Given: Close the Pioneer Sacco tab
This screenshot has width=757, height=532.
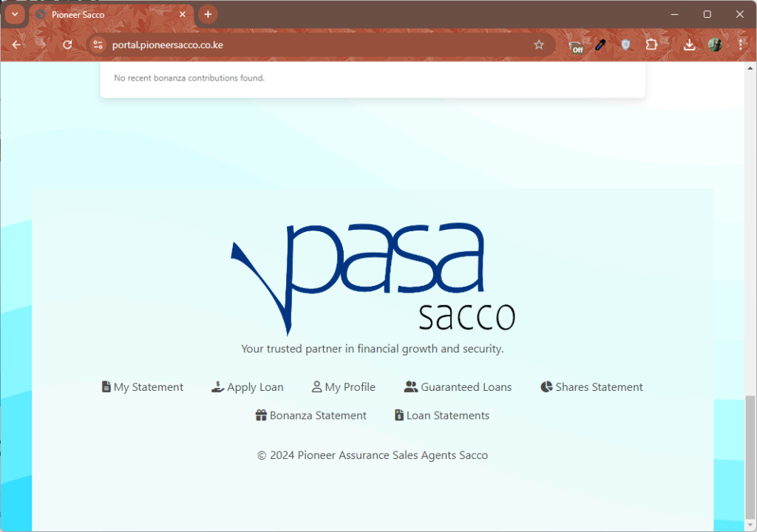Looking at the screenshot, I should (183, 15).
